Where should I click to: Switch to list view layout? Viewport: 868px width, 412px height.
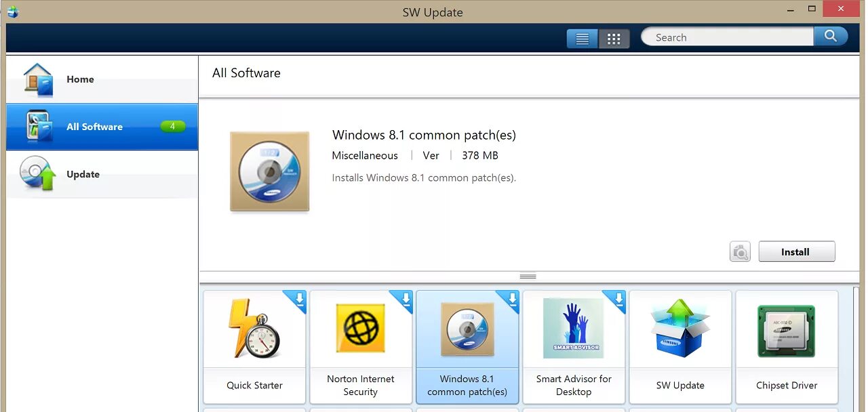click(x=582, y=39)
